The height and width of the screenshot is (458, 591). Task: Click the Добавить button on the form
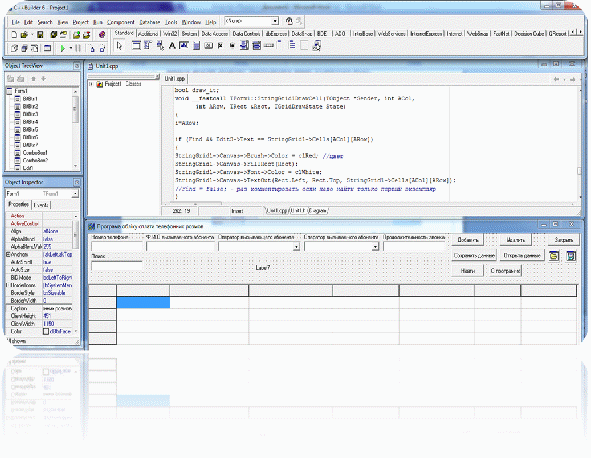click(x=468, y=240)
